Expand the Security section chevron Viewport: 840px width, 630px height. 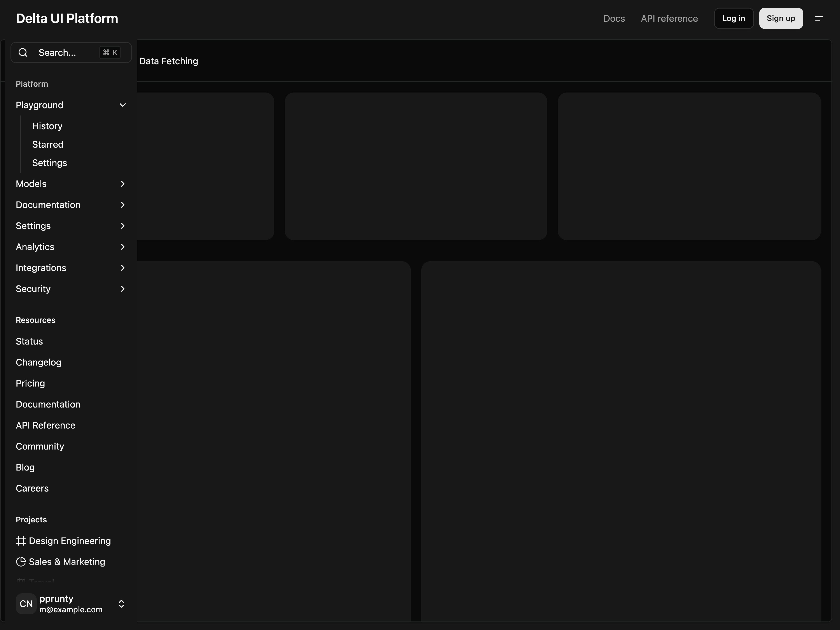[123, 289]
